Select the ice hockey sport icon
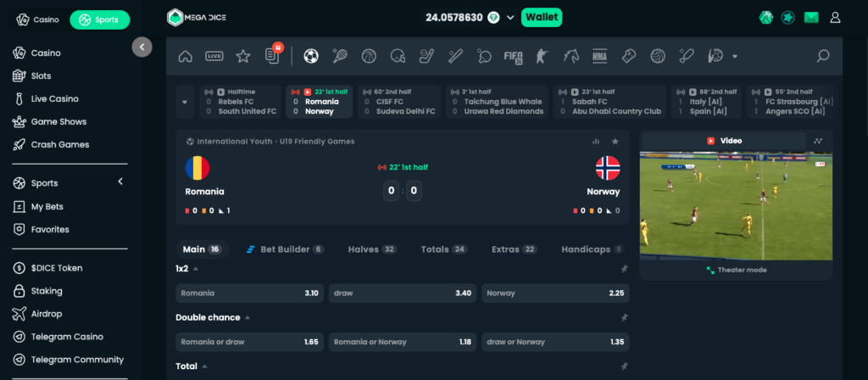868x380 pixels. 426,56
